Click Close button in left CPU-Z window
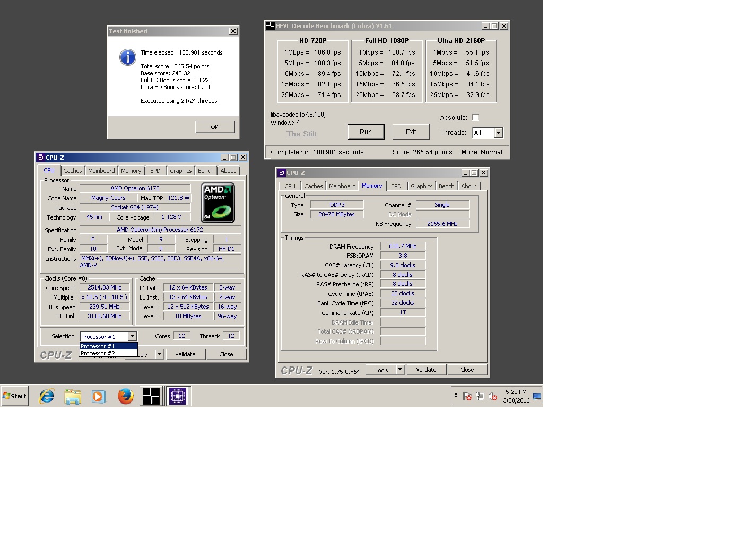 coord(226,354)
